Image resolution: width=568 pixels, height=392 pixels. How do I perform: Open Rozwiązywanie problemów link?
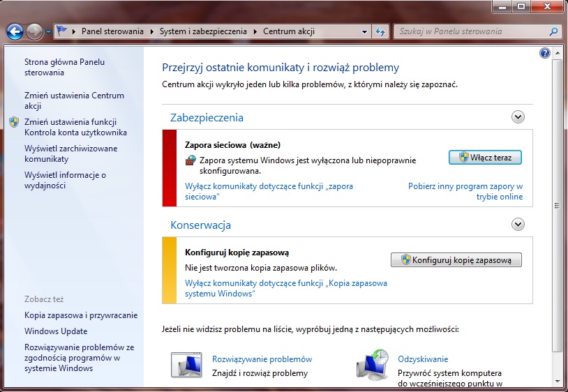point(262,359)
